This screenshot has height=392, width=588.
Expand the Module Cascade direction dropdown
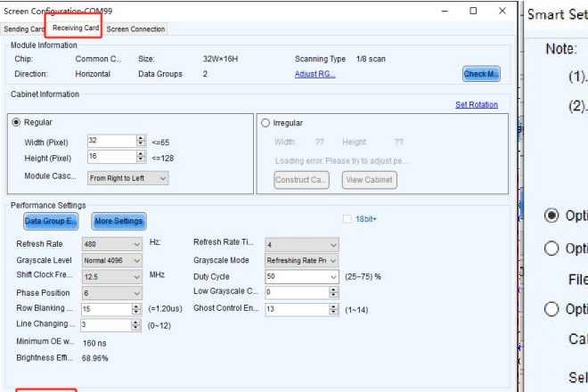[128, 178]
